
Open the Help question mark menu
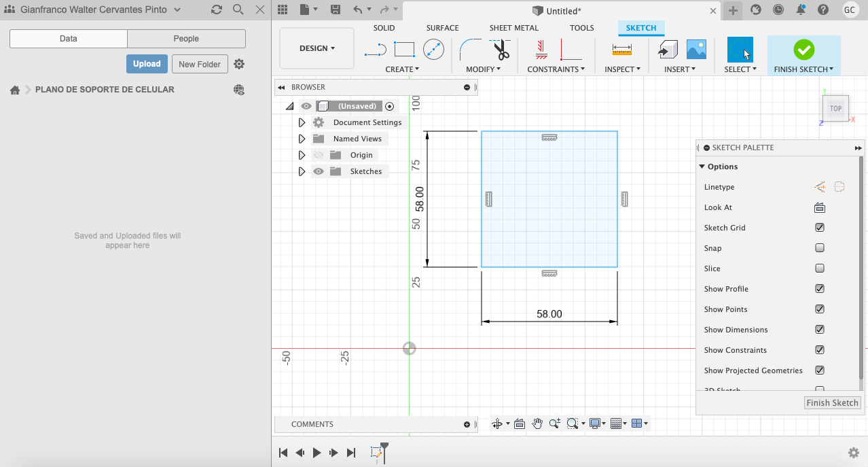tap(823, 10)
